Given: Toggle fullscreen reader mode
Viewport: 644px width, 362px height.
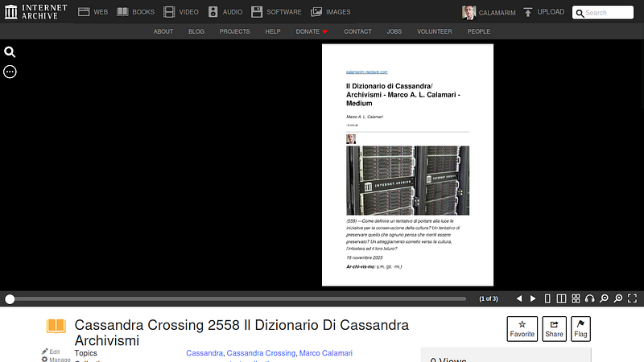Looking at the screenshot, I should tap(633, 298).
